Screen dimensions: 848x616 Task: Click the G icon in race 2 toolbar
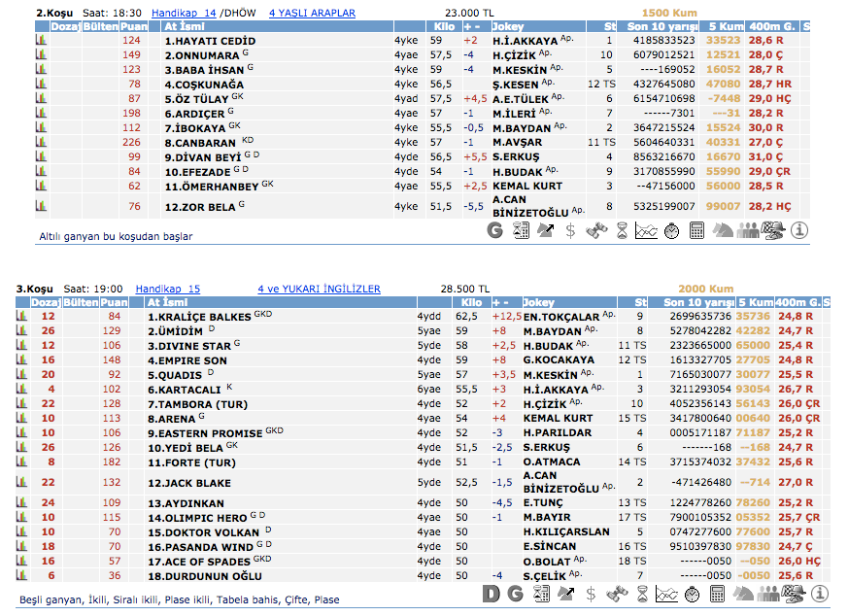[495, 230]
